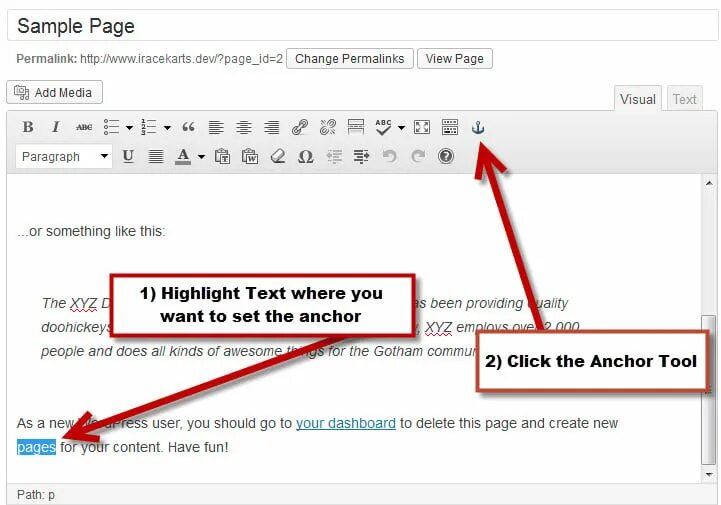Click the '...or something like this:' text
The image size is (721, 505).
coord(91,231)
